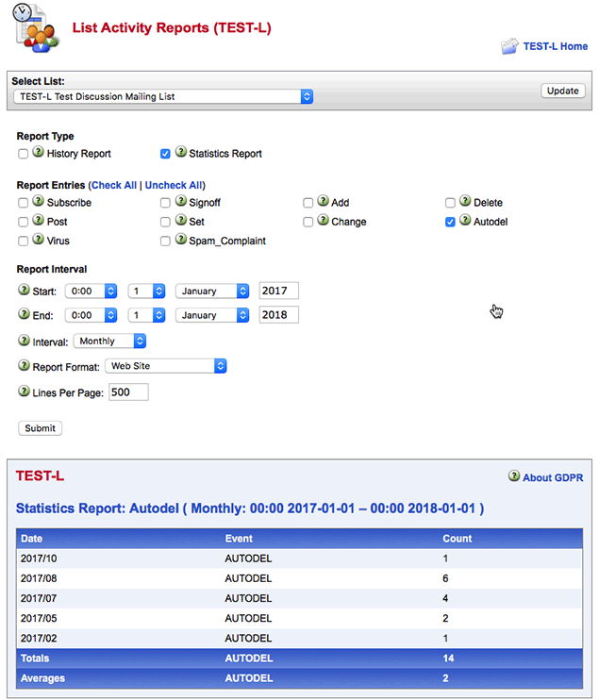This screenshot has height=700, width=599.
Task: Click the Date column header
Action: click(32, 539)
